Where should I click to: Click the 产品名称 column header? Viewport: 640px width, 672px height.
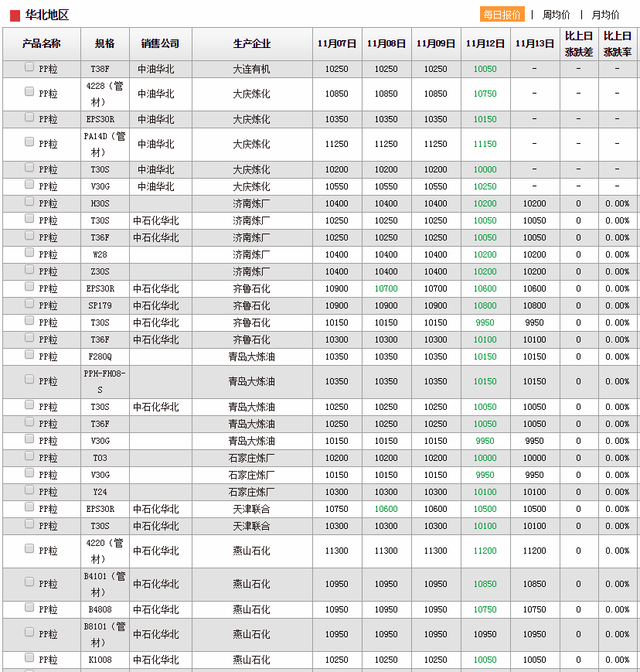[x=42, y=44]
